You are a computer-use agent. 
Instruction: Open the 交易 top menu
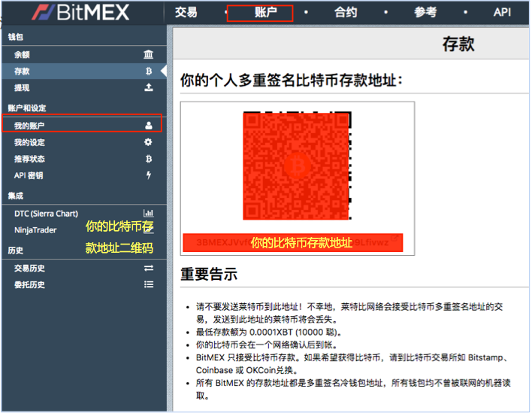point(186,12)
